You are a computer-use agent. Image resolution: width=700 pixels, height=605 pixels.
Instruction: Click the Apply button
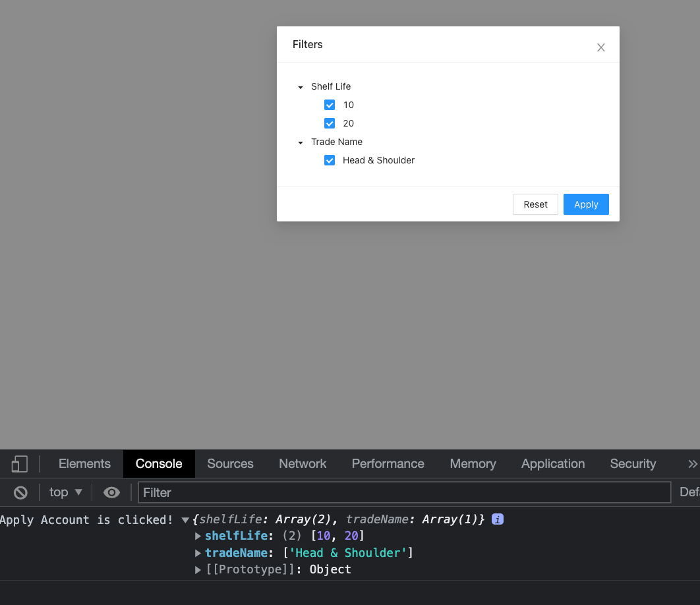pos(586,204)
